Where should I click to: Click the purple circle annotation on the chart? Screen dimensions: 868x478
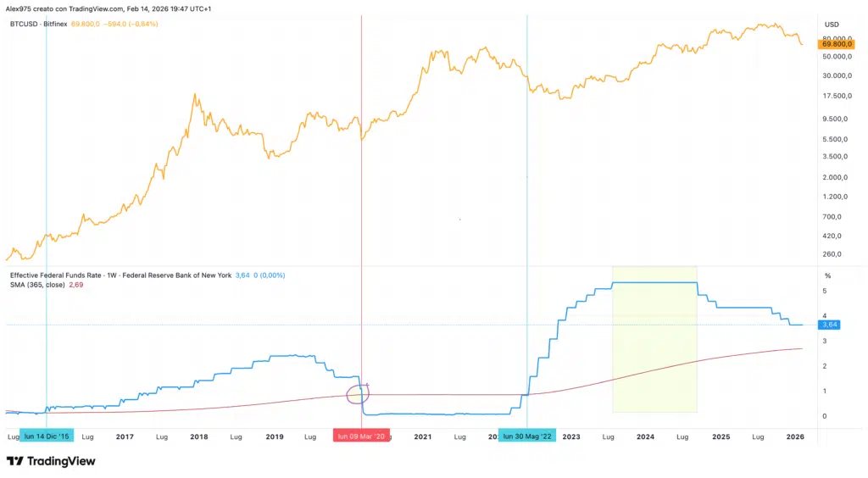359,393
